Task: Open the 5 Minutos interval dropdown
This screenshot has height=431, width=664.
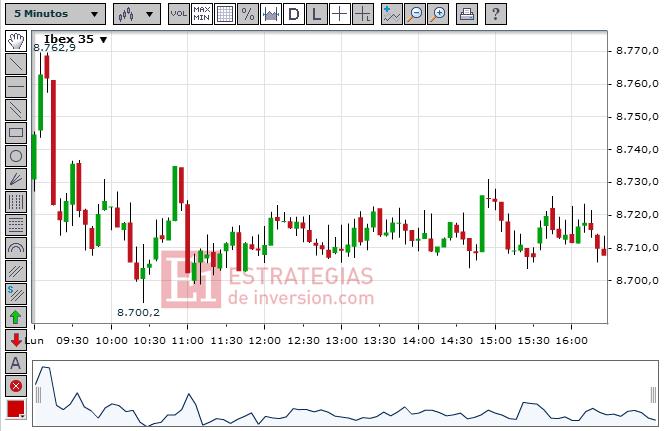Action: point(55,14)
